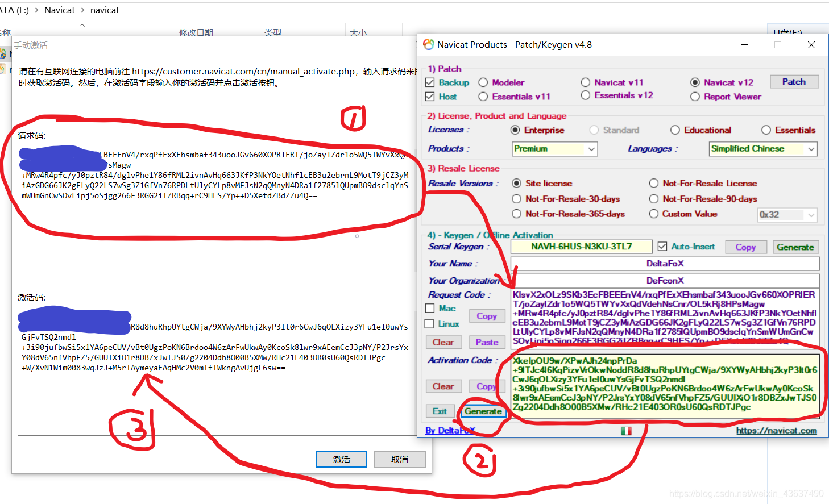Click Navicat folder in Explorer breadcrumb
Image resolution: width=829 pixels, height=504 pixels.
[x=60, y=10]
